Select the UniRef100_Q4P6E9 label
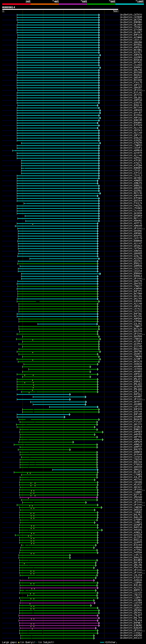 tap(131, 432)
